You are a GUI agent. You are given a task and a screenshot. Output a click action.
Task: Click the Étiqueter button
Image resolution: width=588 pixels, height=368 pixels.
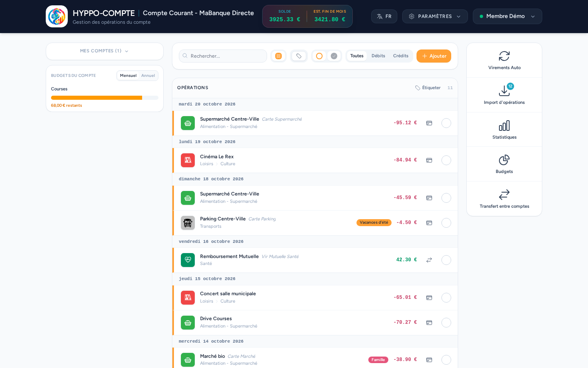(428, 88)
